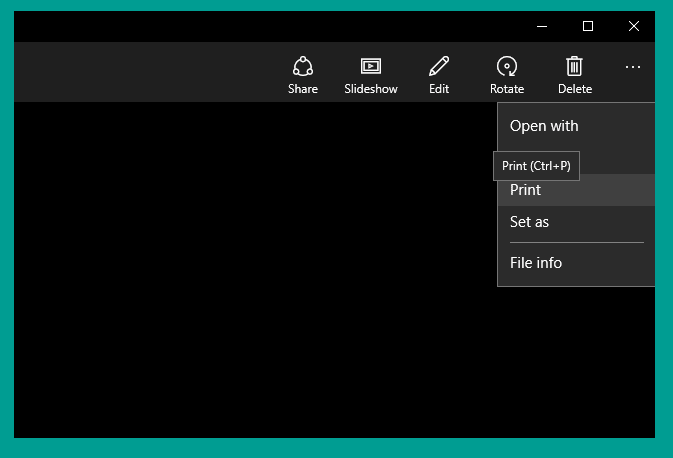Maximize the Photos window
The height and width of the screenshot is (458, 673).
[588, 27]
